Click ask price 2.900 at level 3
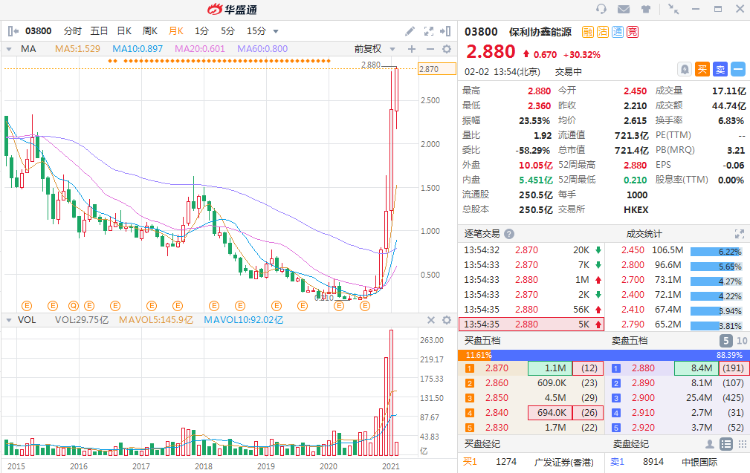The image size is (750, 473). click(x=643, y=398)
